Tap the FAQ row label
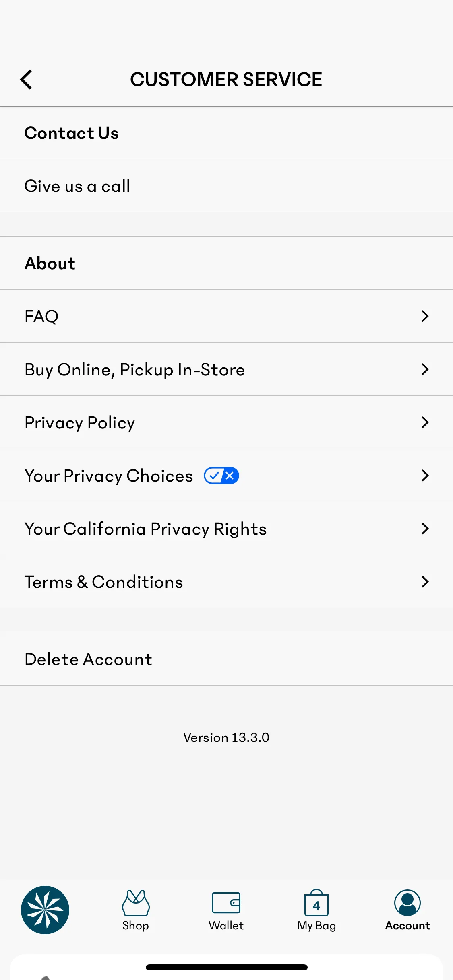 click(41, 317)
